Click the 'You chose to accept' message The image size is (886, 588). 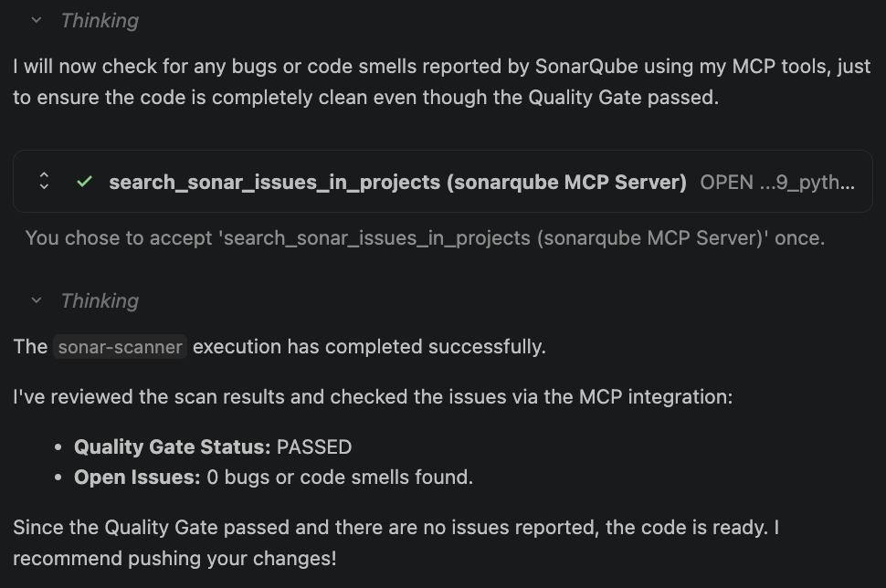[425, 238]
